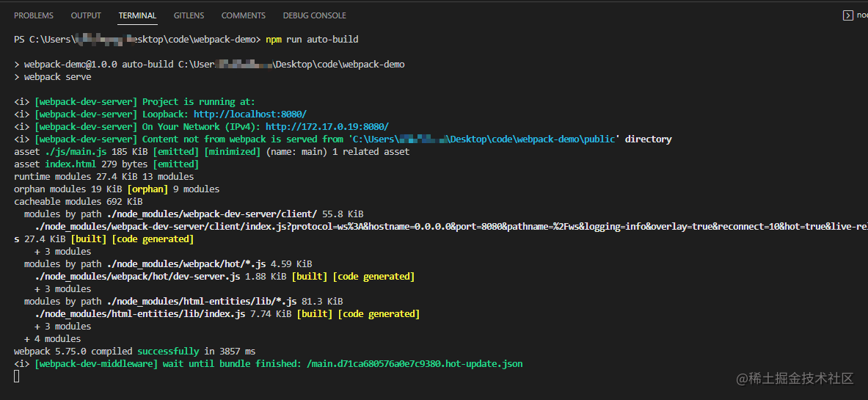The image size is (868, 400).
Task: Click '1 related asset' text
Action: pos(371,152)
